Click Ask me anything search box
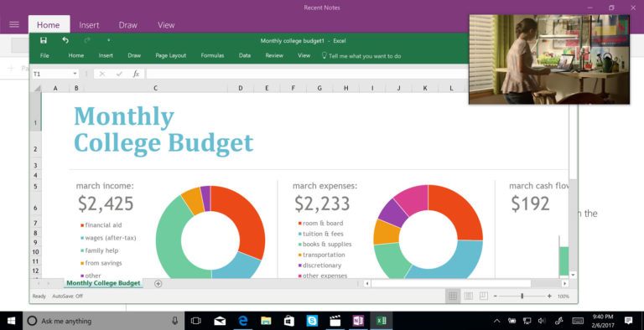The height and width of the screenshot is (330, 644). point(102,321)
